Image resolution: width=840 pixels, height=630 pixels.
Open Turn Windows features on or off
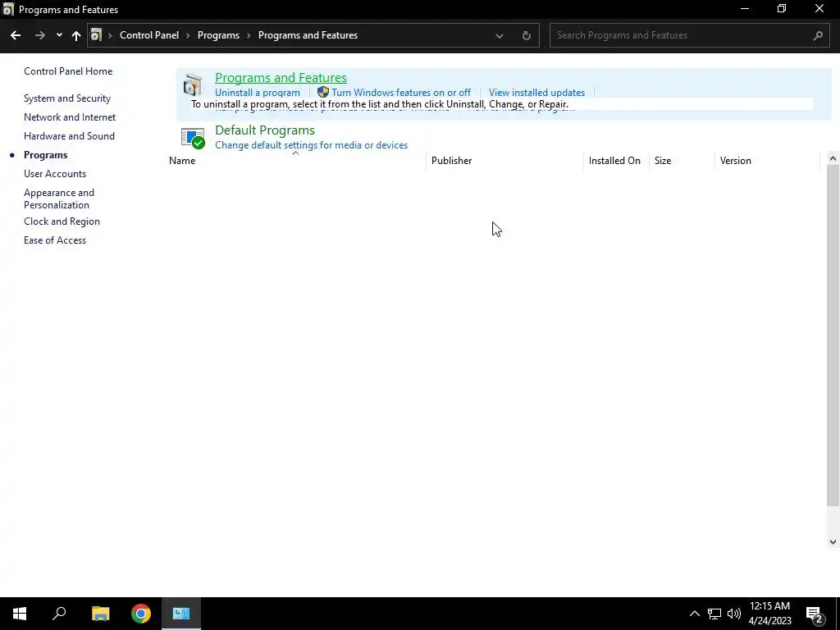[400, 93]
